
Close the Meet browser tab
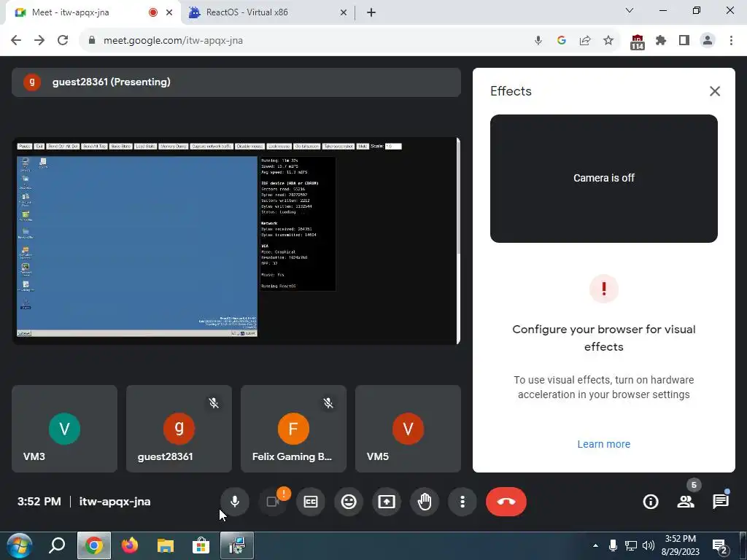pos(169,12)
